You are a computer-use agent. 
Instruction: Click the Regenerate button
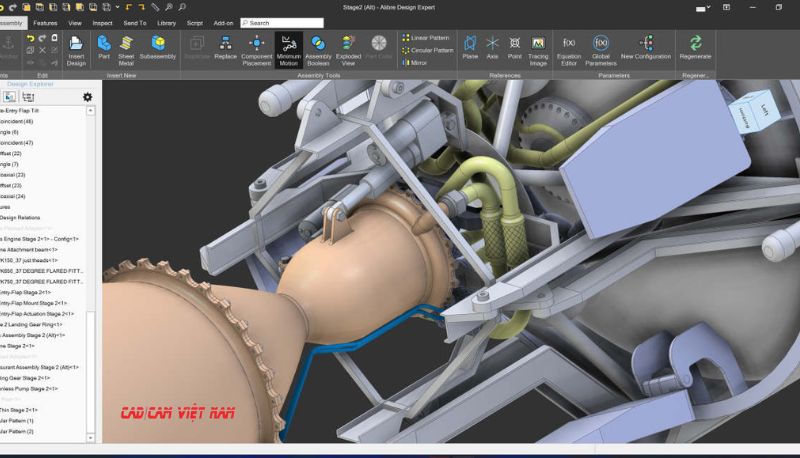pyautogui.click(x=695, y=49)
